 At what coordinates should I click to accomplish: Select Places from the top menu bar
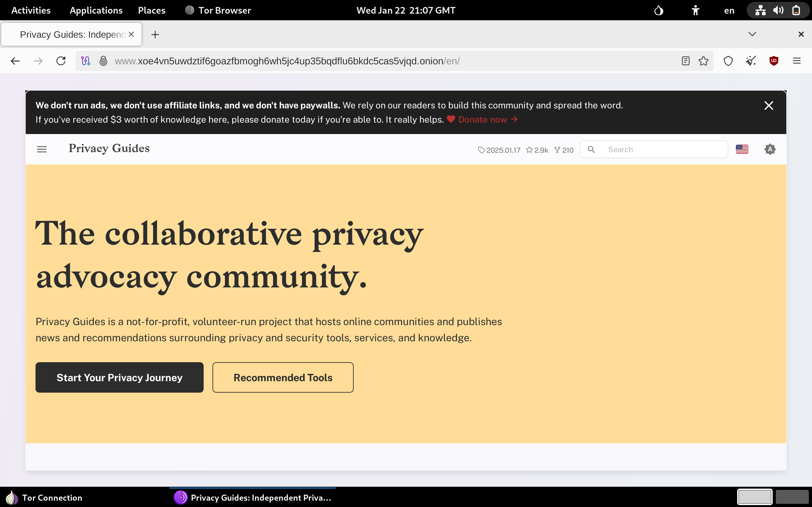(151, 10)
